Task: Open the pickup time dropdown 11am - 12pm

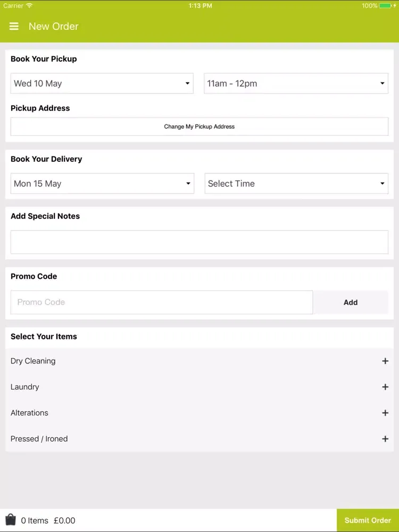Action: [296, 83]
